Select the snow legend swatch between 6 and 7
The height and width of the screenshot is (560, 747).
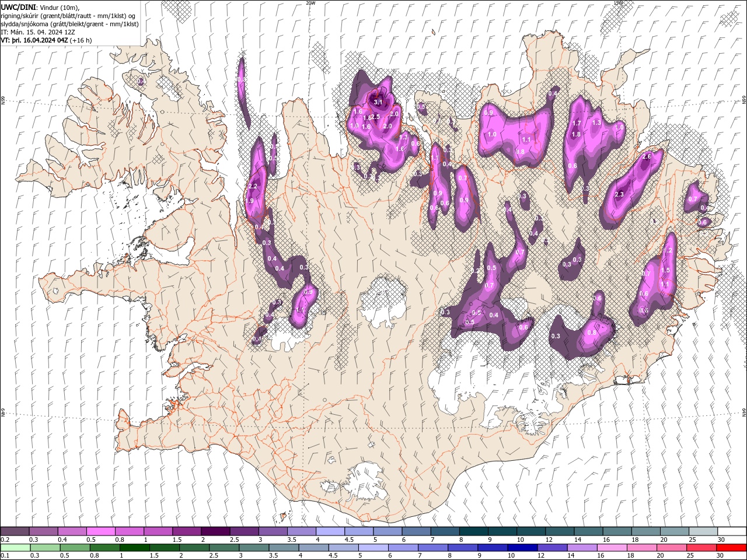[x=416, y=531]
